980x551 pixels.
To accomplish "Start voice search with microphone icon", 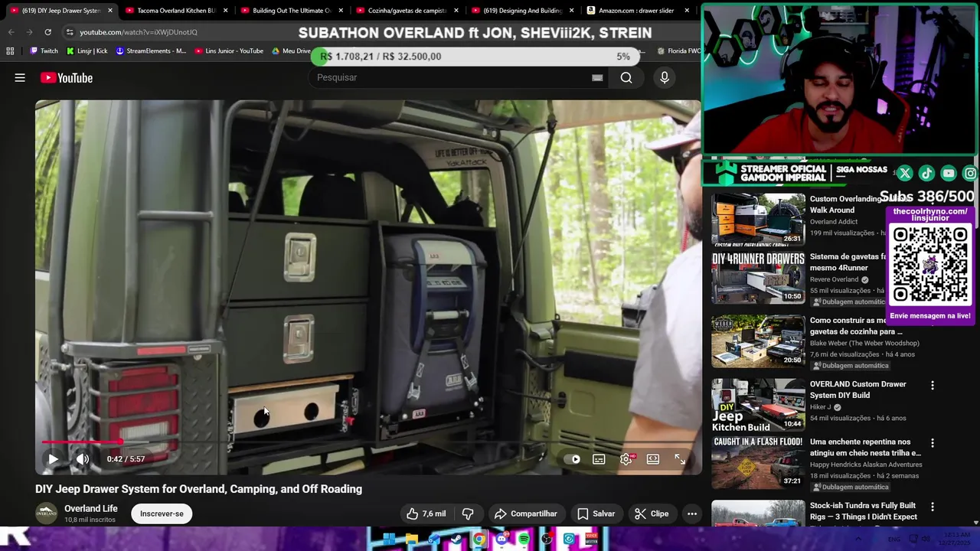I will point(665,77).
